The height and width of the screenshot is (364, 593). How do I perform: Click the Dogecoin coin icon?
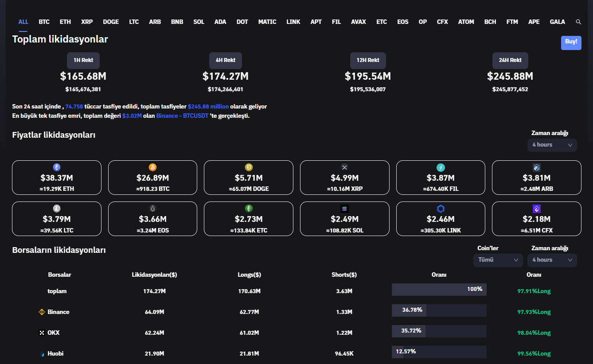pyautogui.click(x=249, y=167)
